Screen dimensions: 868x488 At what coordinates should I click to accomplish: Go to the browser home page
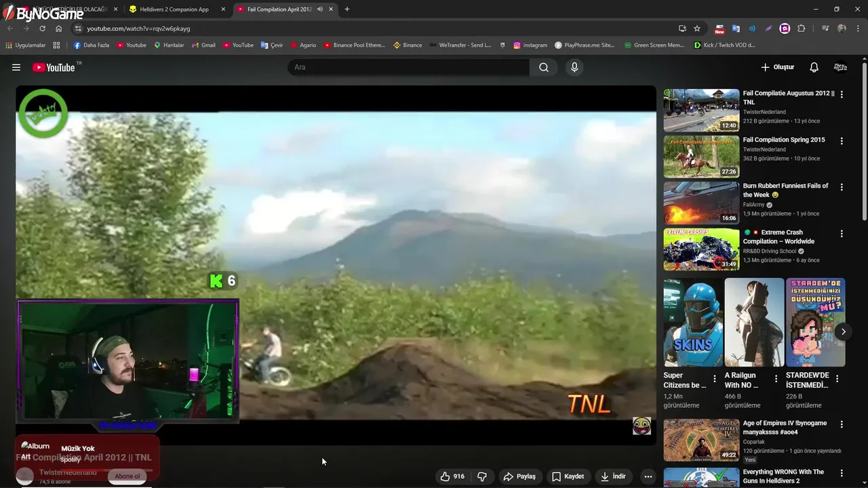[59, 28]
